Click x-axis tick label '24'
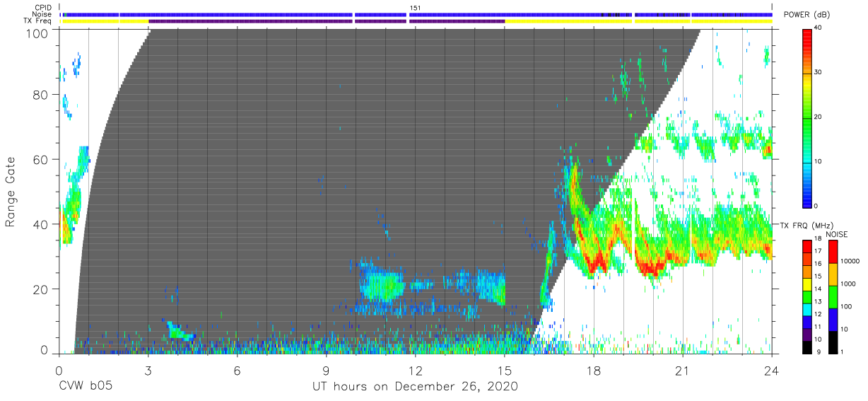 click(x=772, y=370)
